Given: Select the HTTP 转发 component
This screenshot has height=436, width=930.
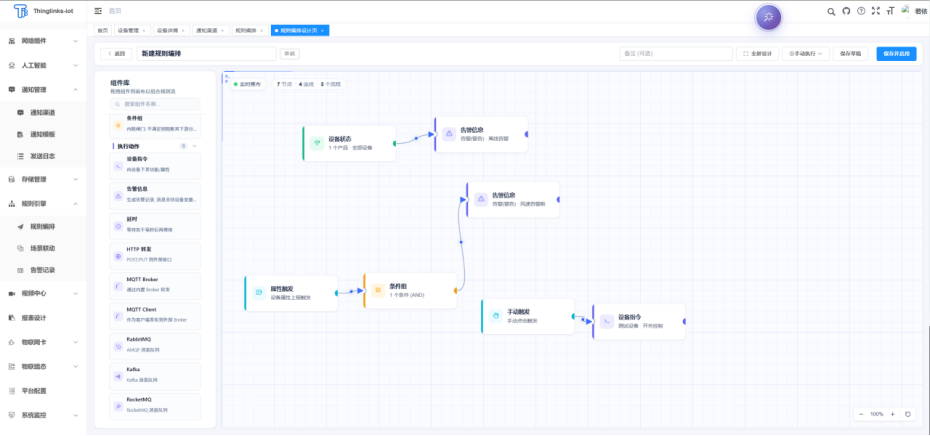Looking at the screenshot, I should 155,256.
